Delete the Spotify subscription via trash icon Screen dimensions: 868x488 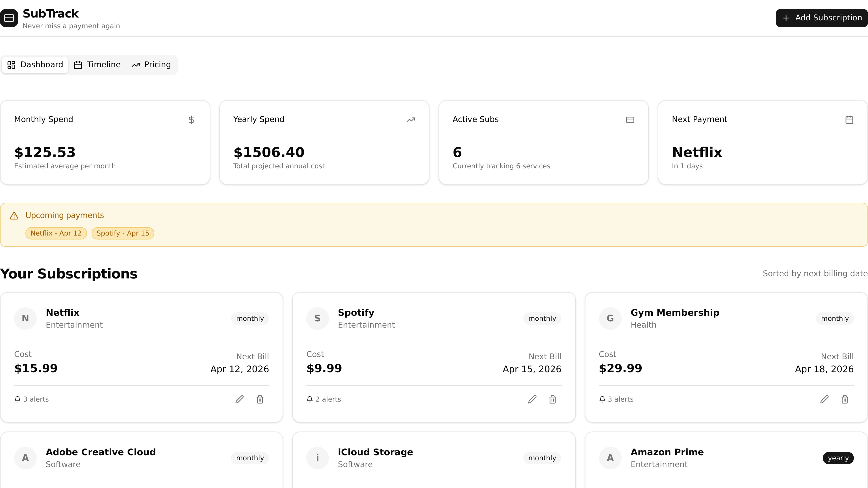pyautogui.click(x=553, y=399)
